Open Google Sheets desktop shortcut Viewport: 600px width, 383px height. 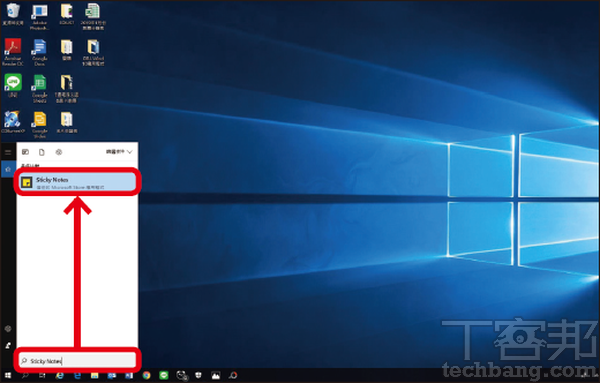point(39,89)
